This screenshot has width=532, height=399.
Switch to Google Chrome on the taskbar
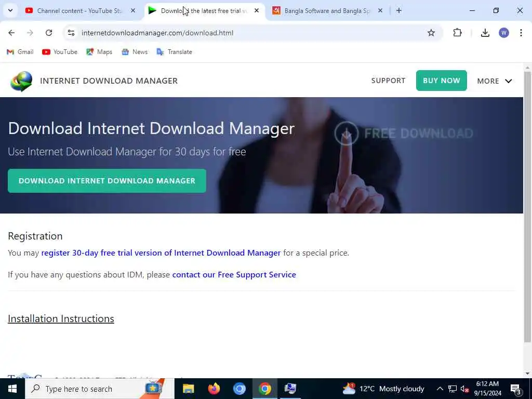tap(264, 389)
